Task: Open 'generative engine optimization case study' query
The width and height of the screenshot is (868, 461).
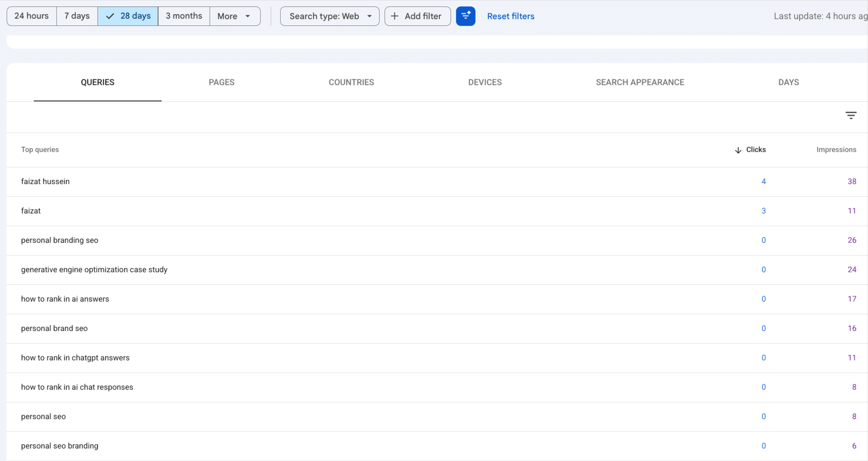Action: click(x=437, y=270)
